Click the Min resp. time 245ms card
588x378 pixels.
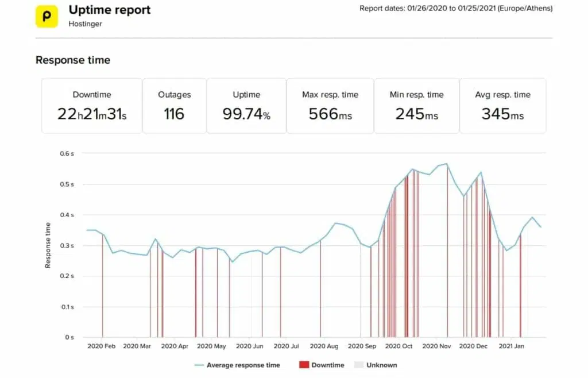[x=417, y=106]
